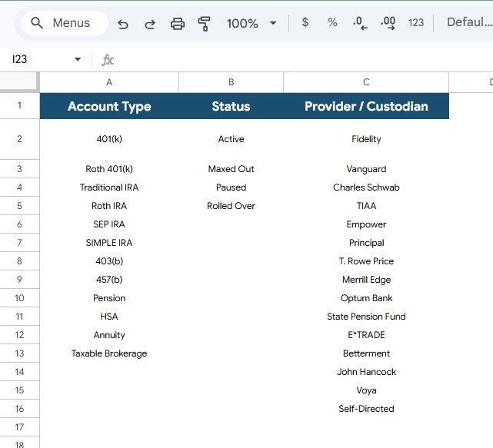Image resolution: width=493 pixels, height=448 pixels.
Task: Format as currency with dollar icon
Action: 305,22
